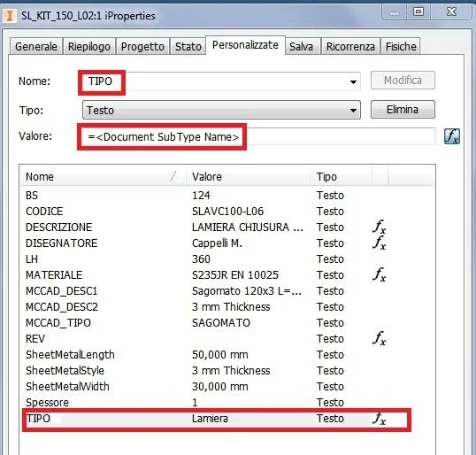476x455 pixels.
Task: Click the fx function button beside Valore field
Action: (x=452, y=136)
